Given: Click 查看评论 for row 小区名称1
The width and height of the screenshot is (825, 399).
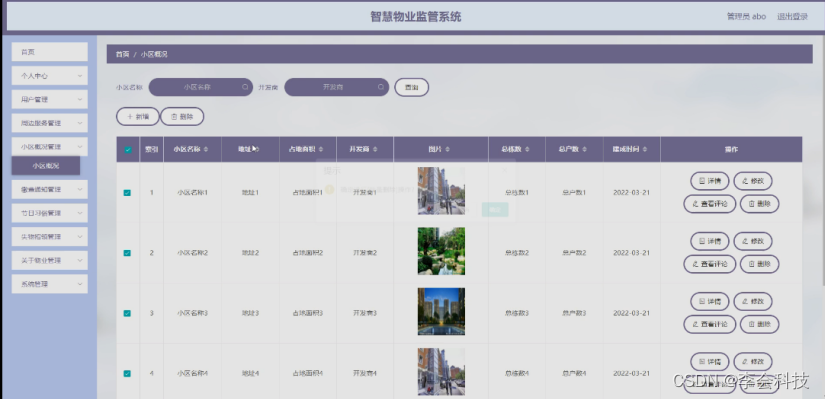Looking at the screenshot, I should pyautogui.click(x=710, y=204).
